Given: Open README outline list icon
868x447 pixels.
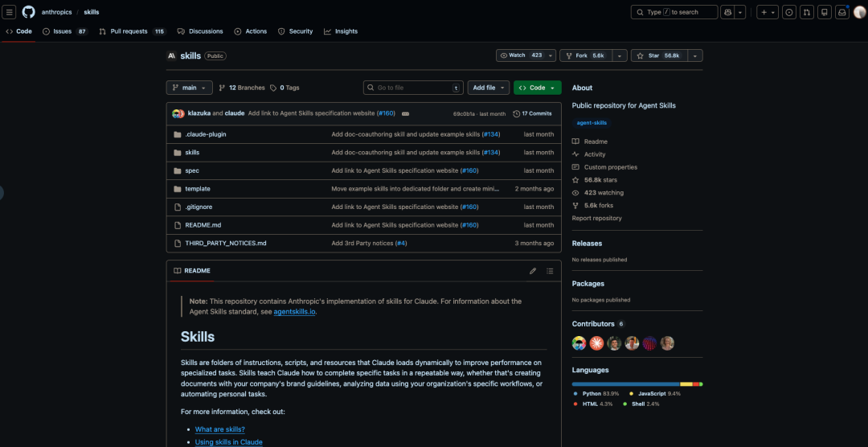Looking at the screenshot, I should click(550, 271).
